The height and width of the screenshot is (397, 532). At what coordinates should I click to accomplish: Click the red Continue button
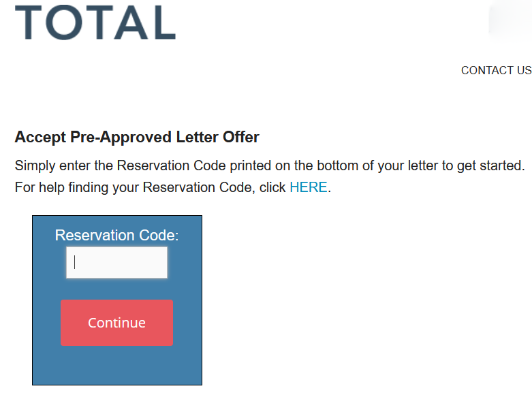point(116,323)
